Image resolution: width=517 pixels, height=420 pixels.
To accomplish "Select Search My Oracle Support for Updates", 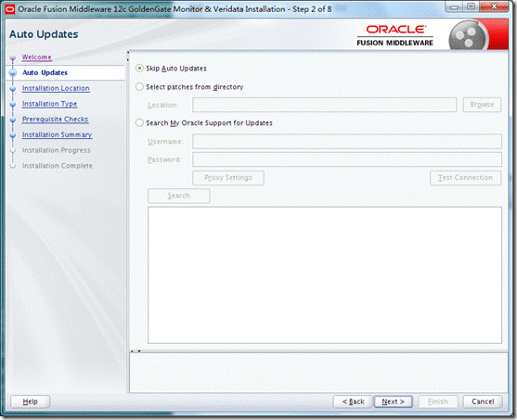I will coord(139,123).
